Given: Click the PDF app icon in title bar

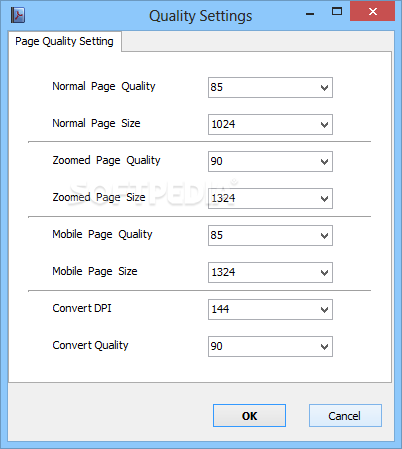Looking at the screenshot, I should click(18, 15).
